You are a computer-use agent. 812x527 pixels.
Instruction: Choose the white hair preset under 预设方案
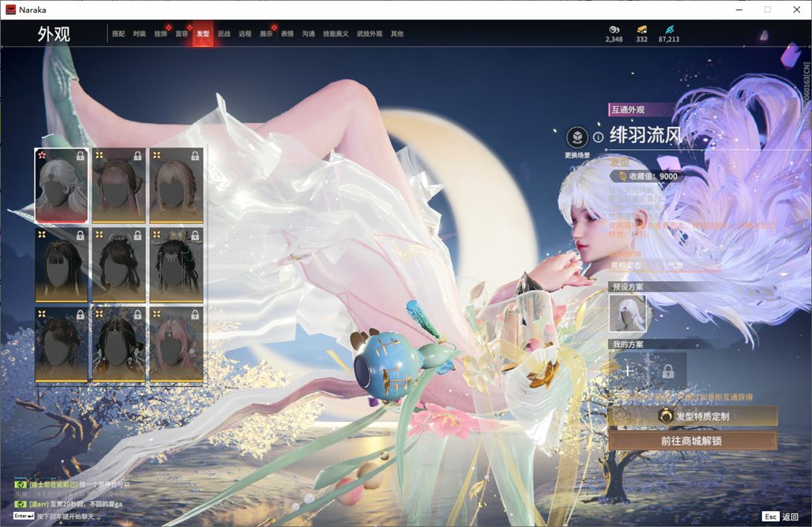pos(628,313)
